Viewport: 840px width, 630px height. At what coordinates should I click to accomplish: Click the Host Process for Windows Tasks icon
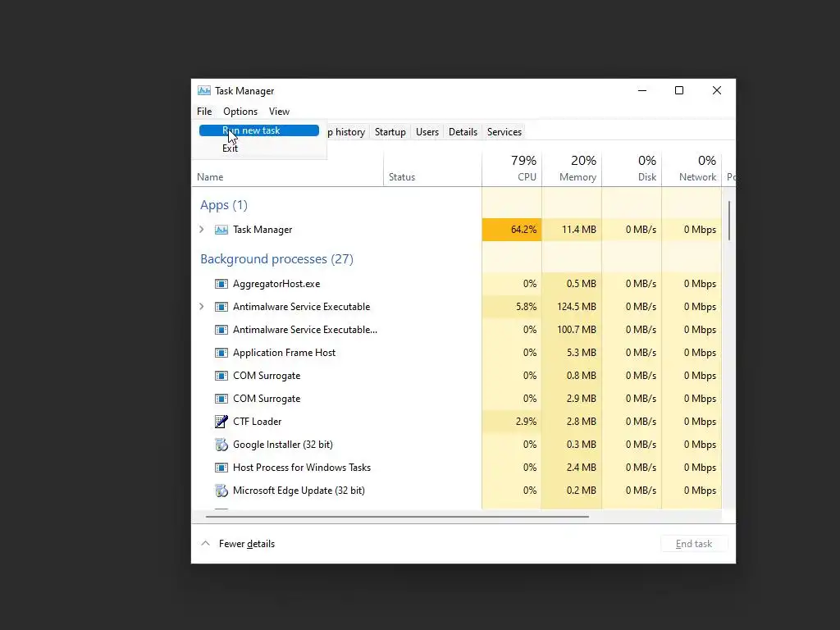click(x=221, y=468)
